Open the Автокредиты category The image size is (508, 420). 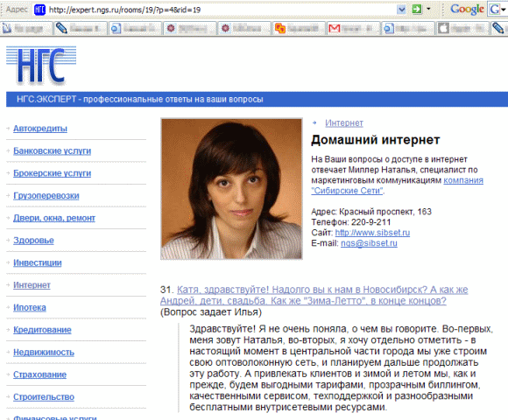tap(40, 129)
